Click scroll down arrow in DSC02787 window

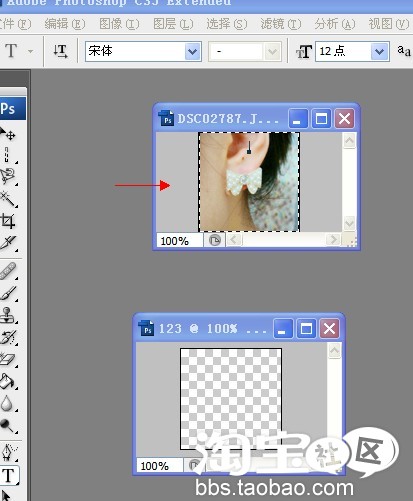pyautogui.click(x=349, y=223)
